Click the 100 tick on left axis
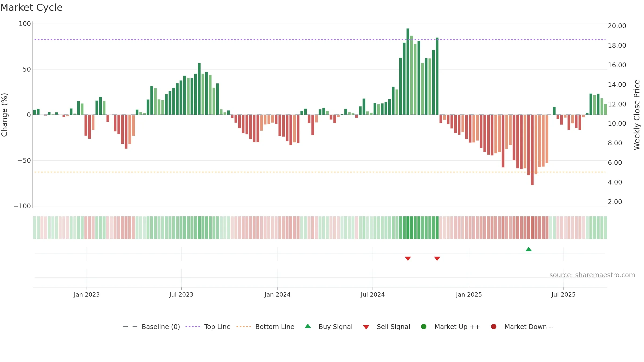The height and width of the screenshot is (362, 644). tap(25, 24)
